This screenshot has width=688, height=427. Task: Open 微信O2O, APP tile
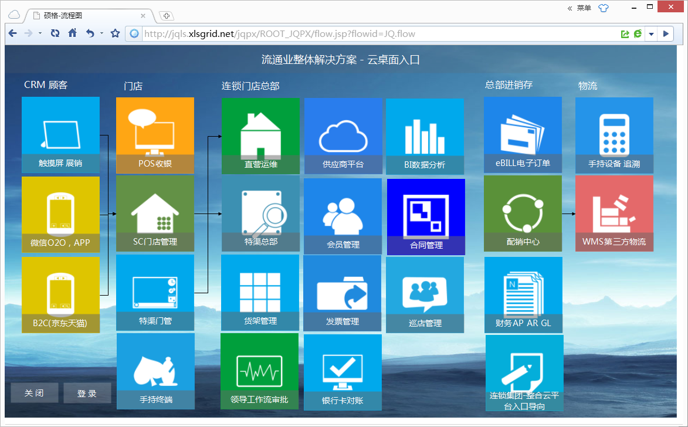(60, 214)
